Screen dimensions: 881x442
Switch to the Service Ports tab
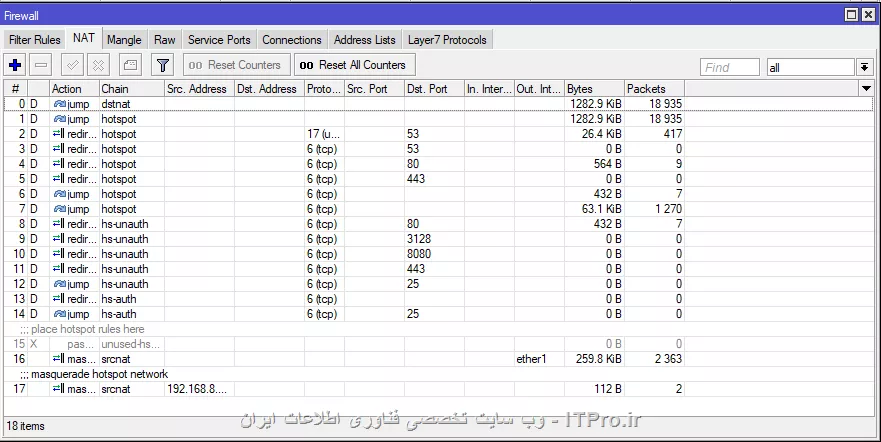(219, 40)
